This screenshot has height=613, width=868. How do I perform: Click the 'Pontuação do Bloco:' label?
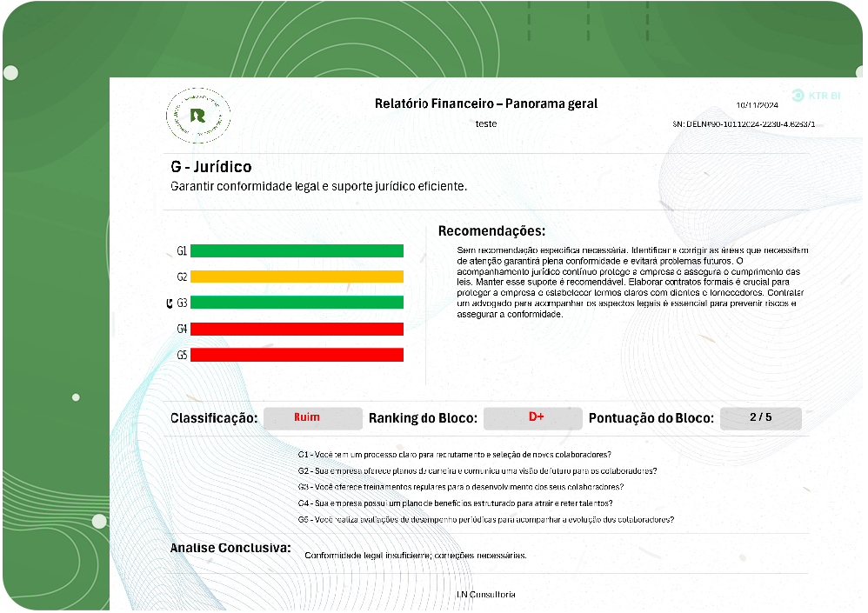coord(651,418)
